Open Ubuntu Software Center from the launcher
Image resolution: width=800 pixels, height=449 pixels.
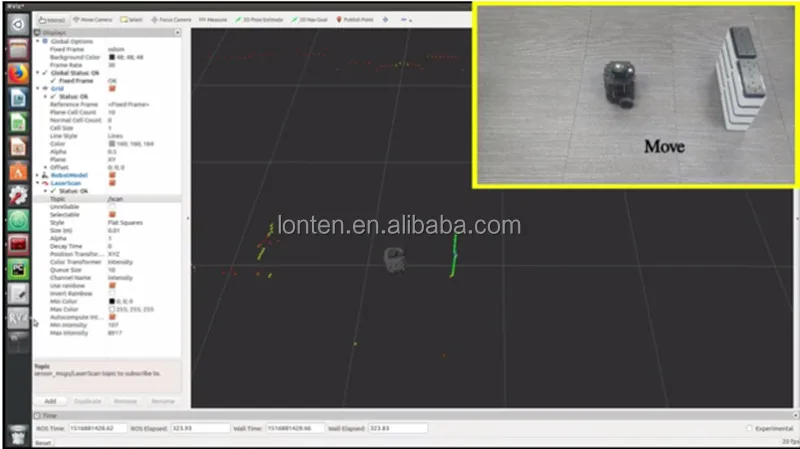click(18, 171)
